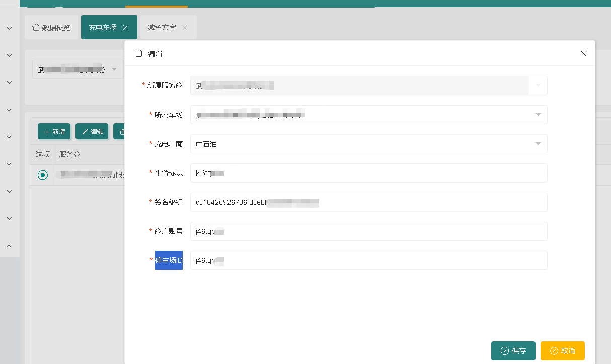
Task: Click the home icon on 数据概览 tab
Action: pyautogui.click(x=36, y=27)
